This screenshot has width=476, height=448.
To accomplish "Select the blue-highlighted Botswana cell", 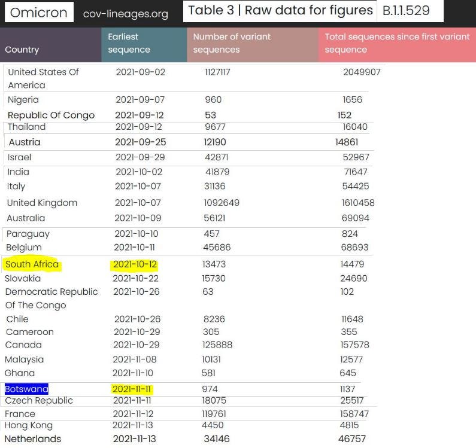I will pos(26,389).
